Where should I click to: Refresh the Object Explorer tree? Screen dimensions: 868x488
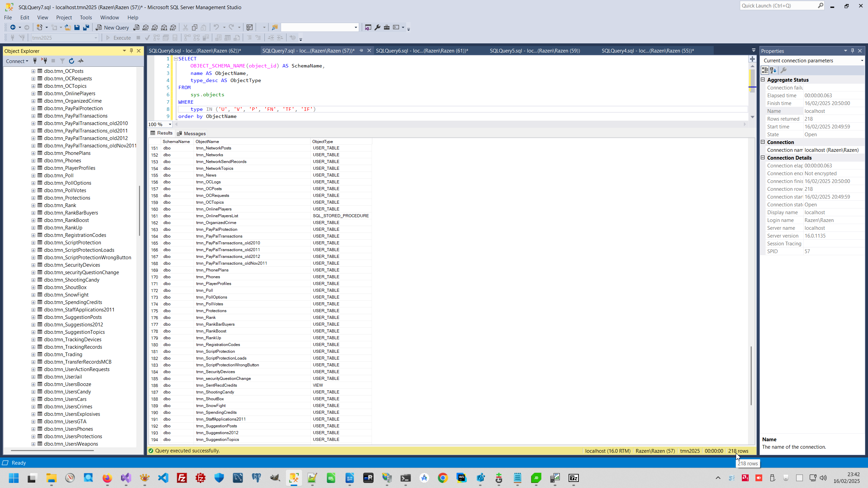71,61
